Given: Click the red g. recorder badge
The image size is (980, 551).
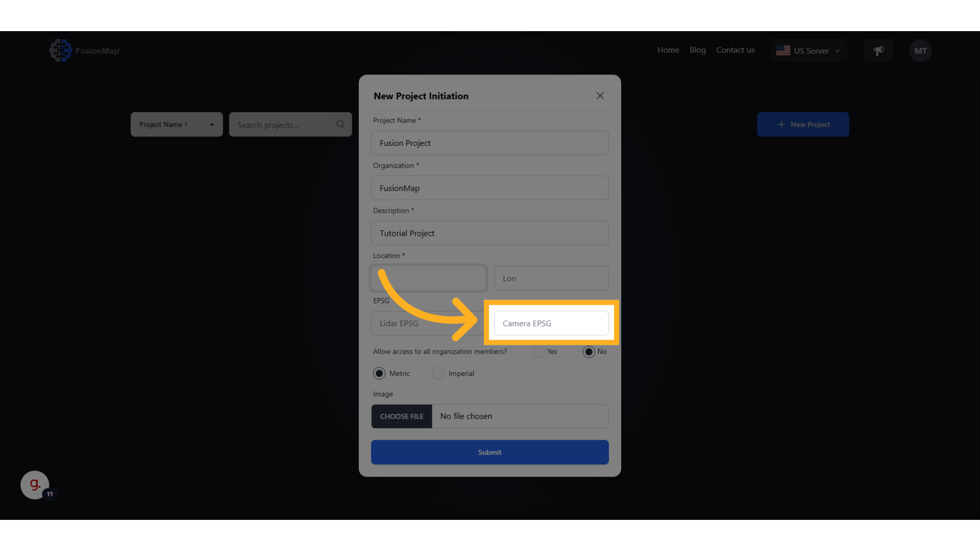Looking at the screenshot, I should pos(35,485).
